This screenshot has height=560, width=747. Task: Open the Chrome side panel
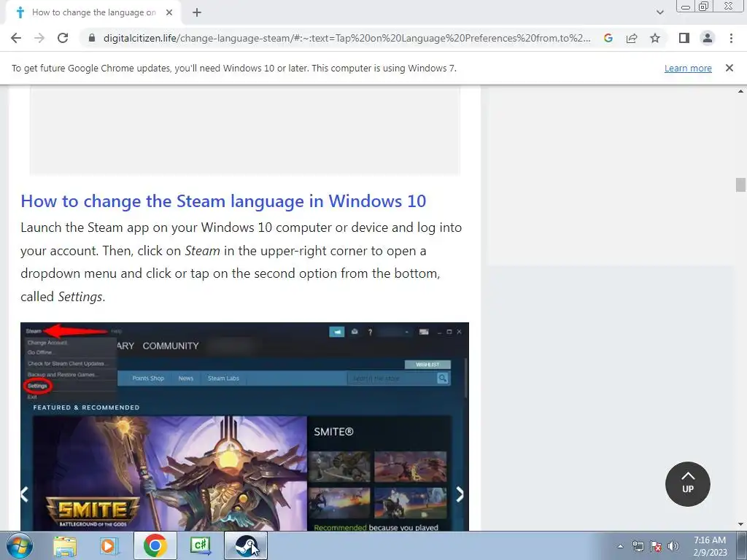coord(684,38)
